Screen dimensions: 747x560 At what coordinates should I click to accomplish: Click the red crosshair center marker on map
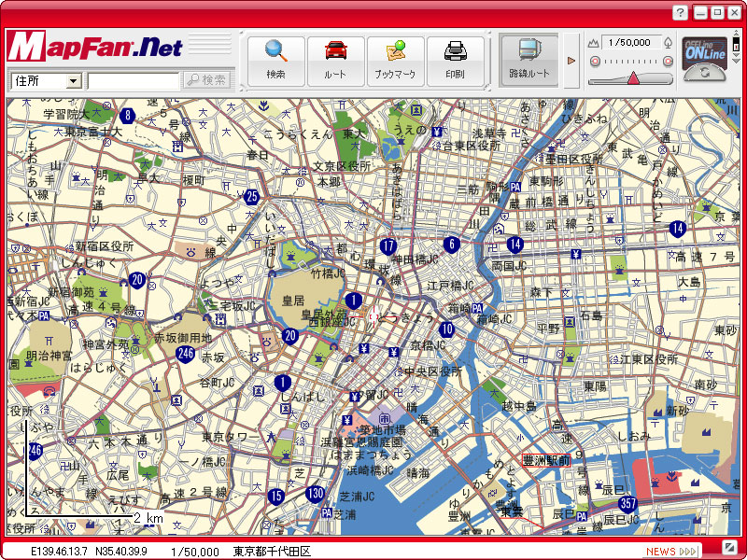point(373,315)
